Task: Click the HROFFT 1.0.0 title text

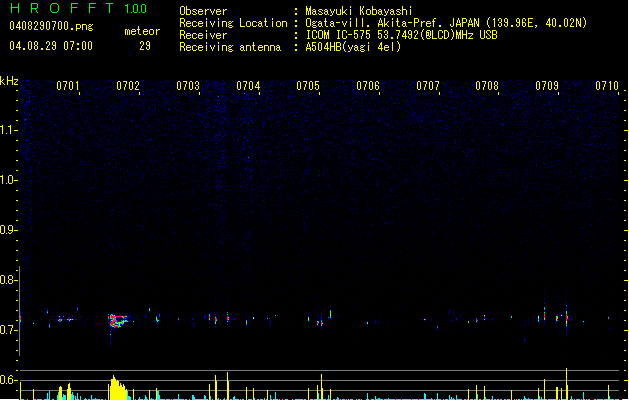Action: (78, 8)
